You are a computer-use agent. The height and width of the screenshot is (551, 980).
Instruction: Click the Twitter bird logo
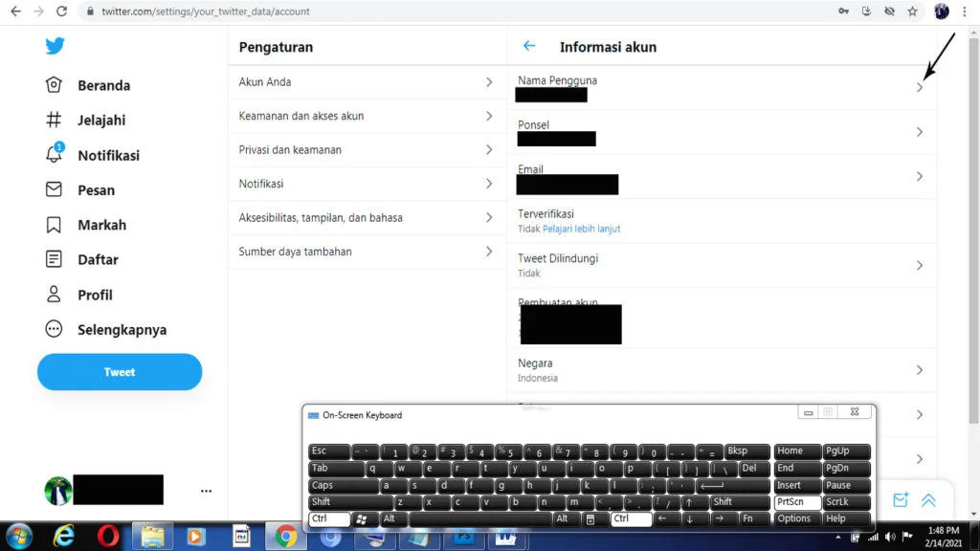pyautogui.click(x=55, y=46)
